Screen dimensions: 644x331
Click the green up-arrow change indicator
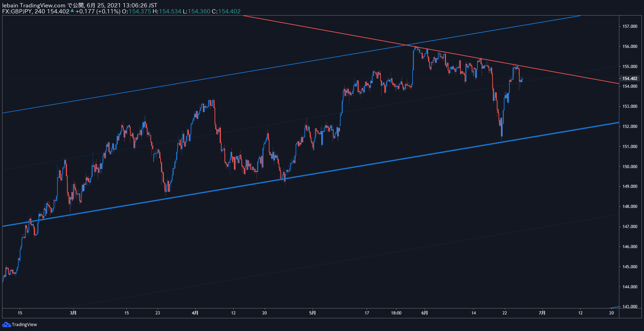tap(72, 11)
